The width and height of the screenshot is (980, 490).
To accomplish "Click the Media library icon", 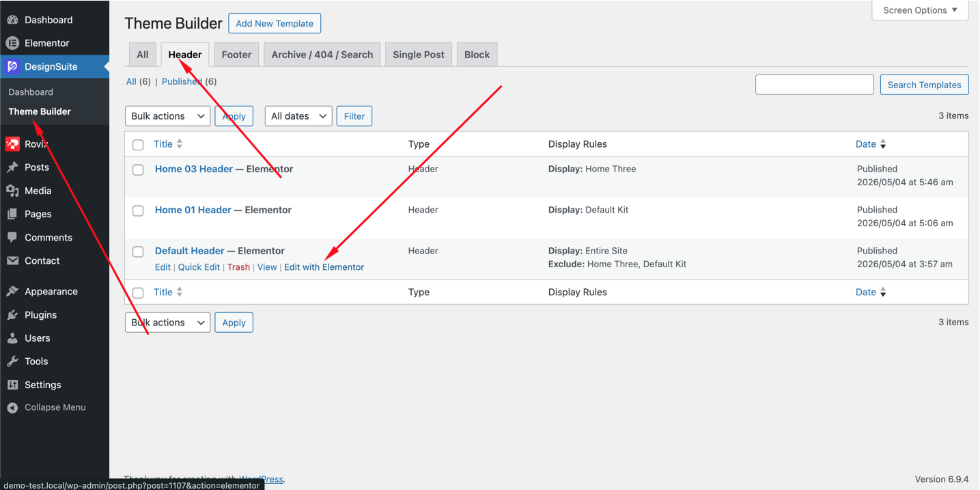I will click(12, 191).
